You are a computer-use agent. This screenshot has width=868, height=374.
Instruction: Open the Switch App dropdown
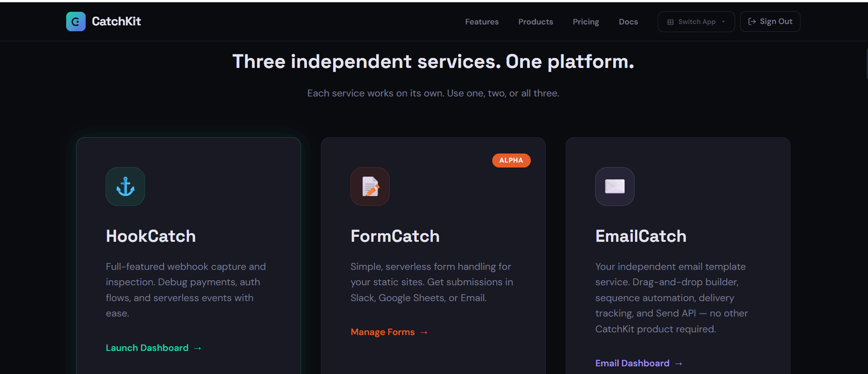click(696, 21)
